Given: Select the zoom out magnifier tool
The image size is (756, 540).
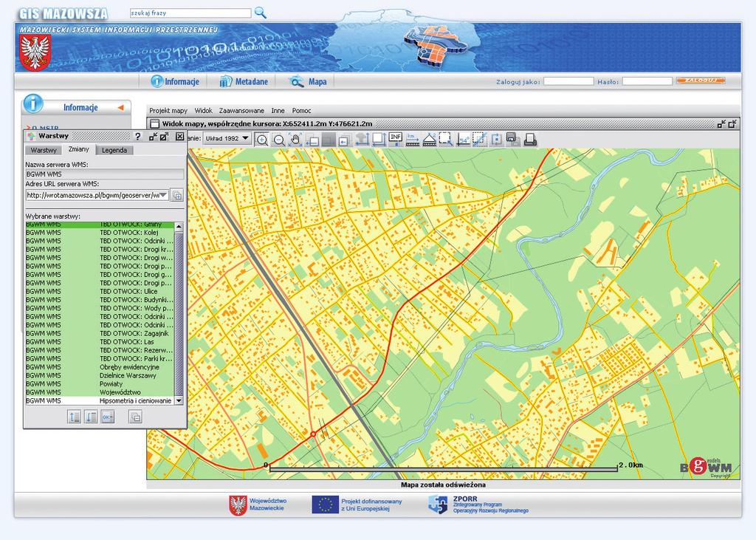Looking at the screenshot, I should pyautogui.click(x=278, y=140).
